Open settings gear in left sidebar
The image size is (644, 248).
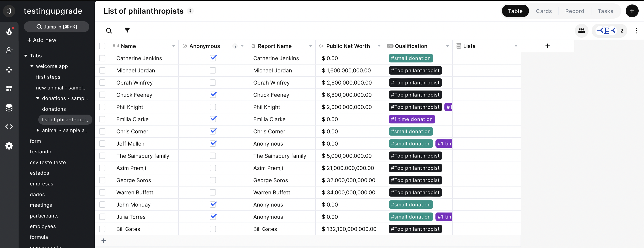coord(9,146)
